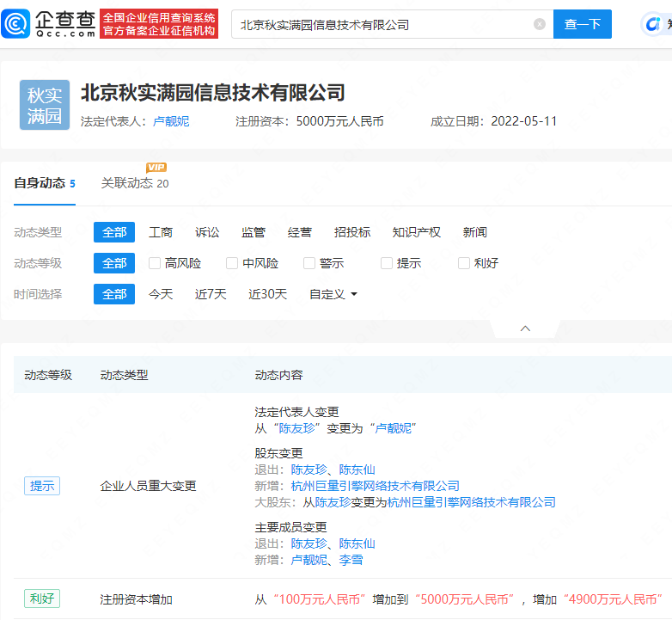This screenshot has height=620, width=672.
Task: Open 李雪 link under 主要成员变更
Action: coord(351,560)
